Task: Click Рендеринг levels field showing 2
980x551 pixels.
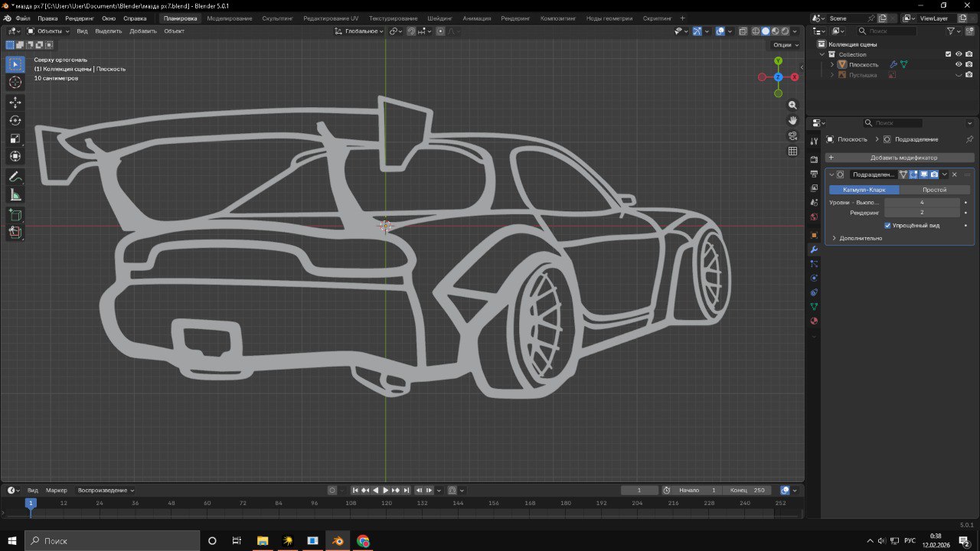Action: (x=922, y=212)
